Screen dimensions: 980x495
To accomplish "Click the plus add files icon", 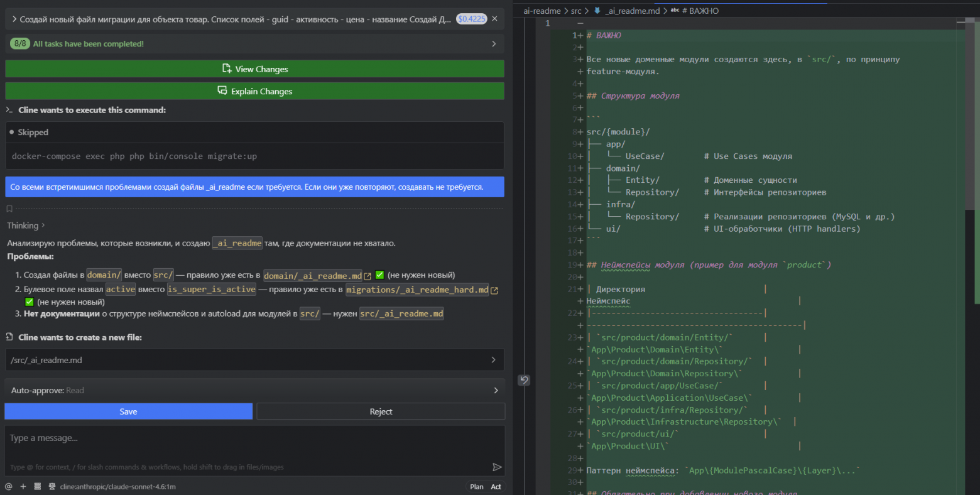I will click(23, 487).
